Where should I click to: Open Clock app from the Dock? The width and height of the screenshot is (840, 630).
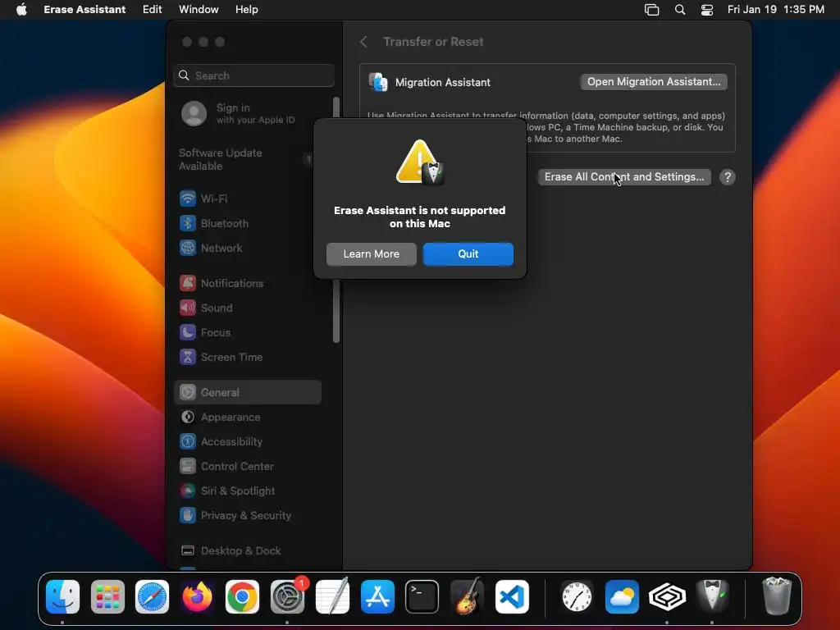point(577,597)
